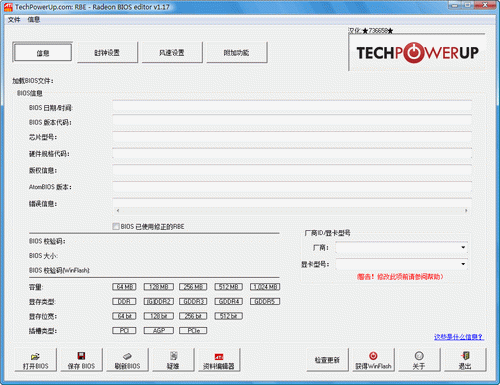The width and height of the screenshot is (500, 385).
Task: Switch to the 附加功能 extra features tab
Action: pos(237,52)
